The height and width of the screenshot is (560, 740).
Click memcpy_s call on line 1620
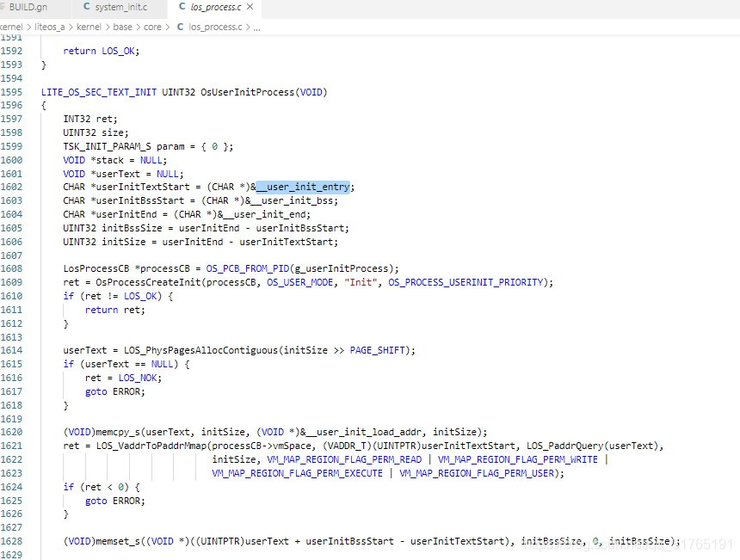click(x=118, y=432)
